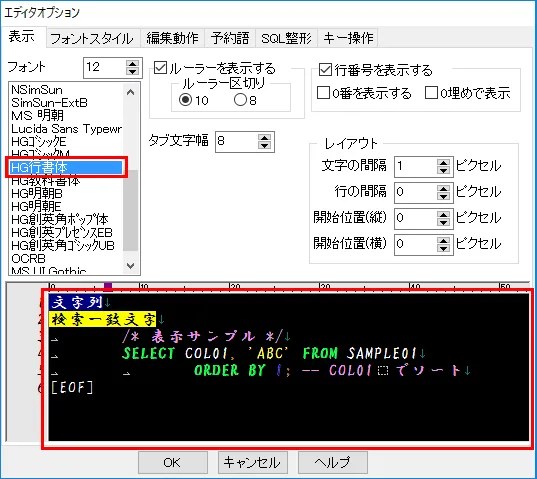
Task: Increase 開始位置(横) pixel value
Action: pos(444,241)
